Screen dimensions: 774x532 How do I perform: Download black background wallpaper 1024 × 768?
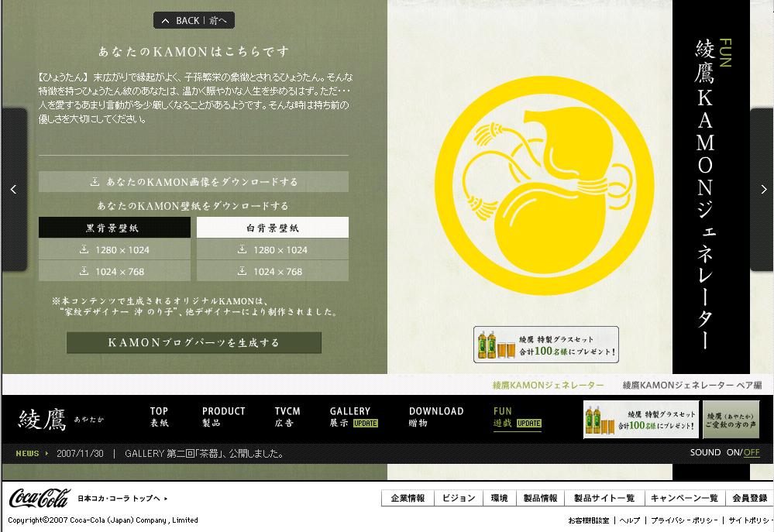[115, 271]
